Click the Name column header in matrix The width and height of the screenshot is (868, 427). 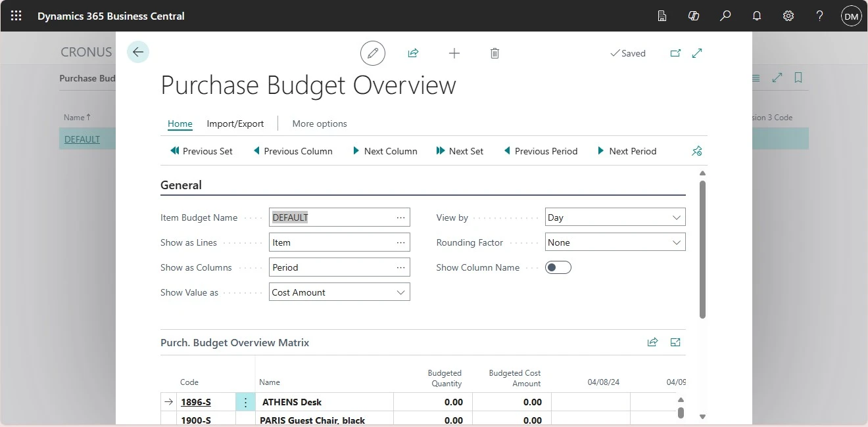(x=270, y=382)
